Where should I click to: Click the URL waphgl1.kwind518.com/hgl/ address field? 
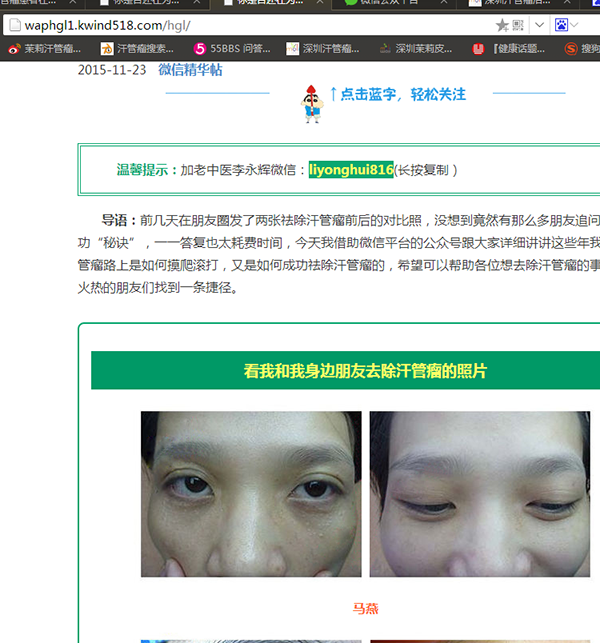(x=107, y=25)
